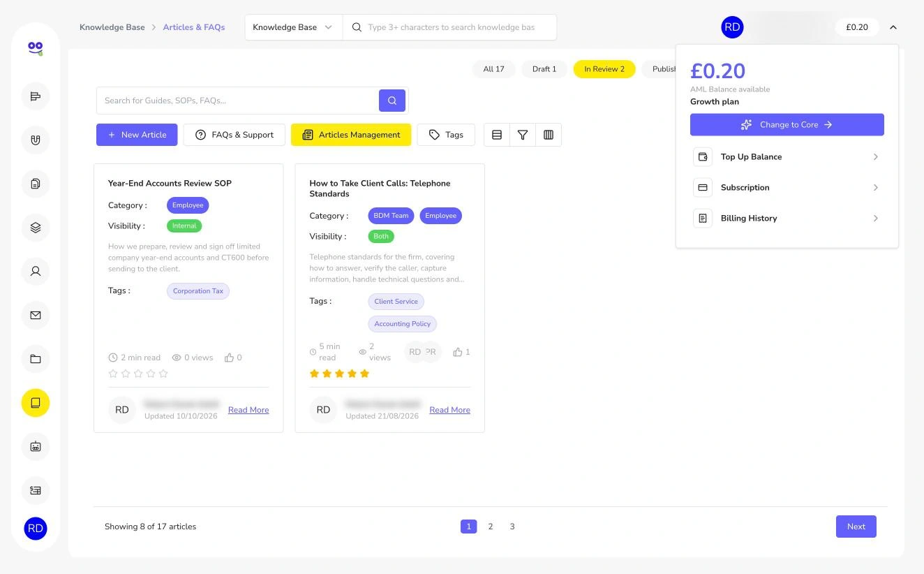Click the New Article button
The image size is (924, 574).
pos(137,135)
